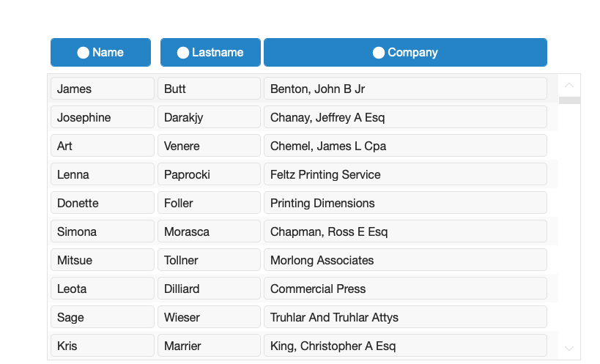Select the Lenna name field
The width and height of the screenshot is (600, 364).
103,174
